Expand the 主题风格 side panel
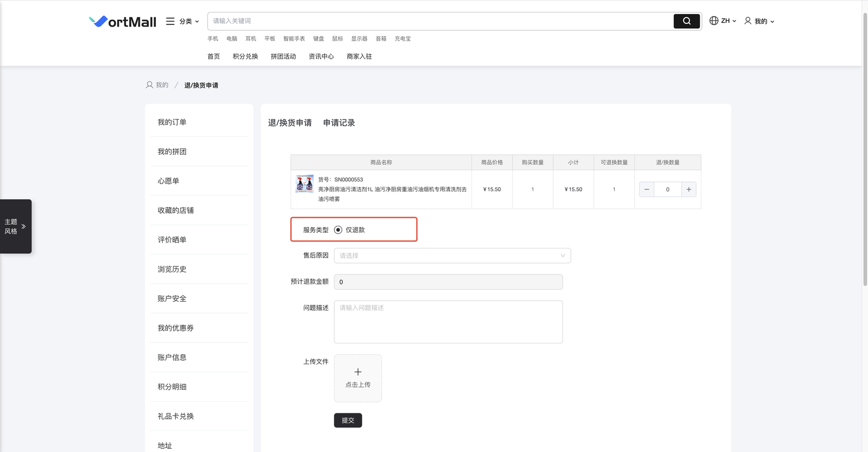The height and width of the screenshot is (452, 868). (16, 226)
